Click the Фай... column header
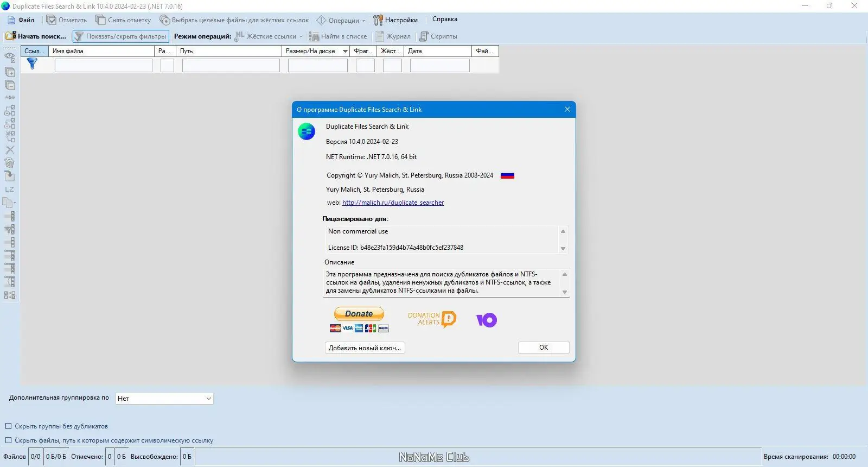The image size is (868, 467). [x=486, y=51]
